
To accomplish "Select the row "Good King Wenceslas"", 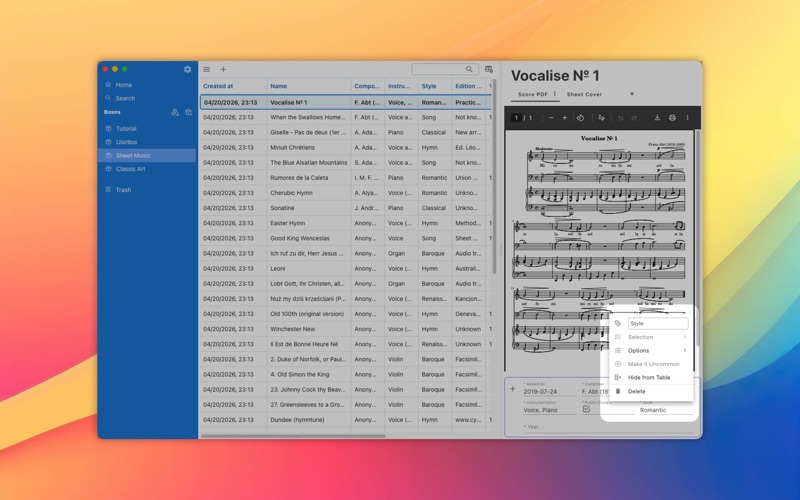I will [x=345, y=238].
